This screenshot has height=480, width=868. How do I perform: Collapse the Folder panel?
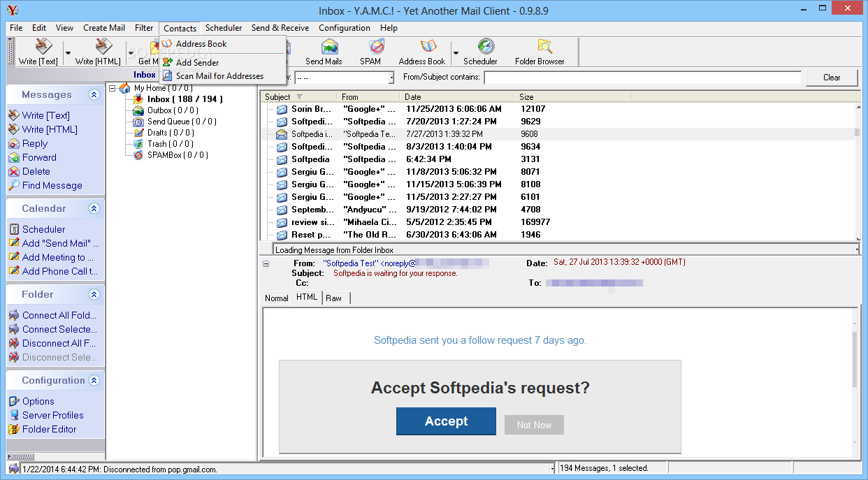tap(94, 295)
